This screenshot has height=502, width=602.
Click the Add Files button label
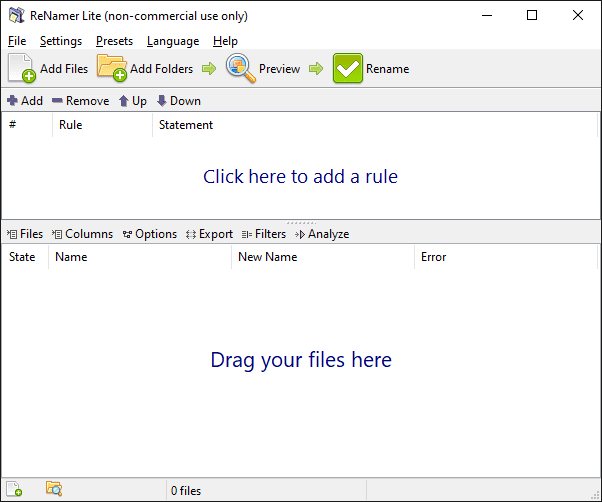pyautogui.click(x=64, y=69)
